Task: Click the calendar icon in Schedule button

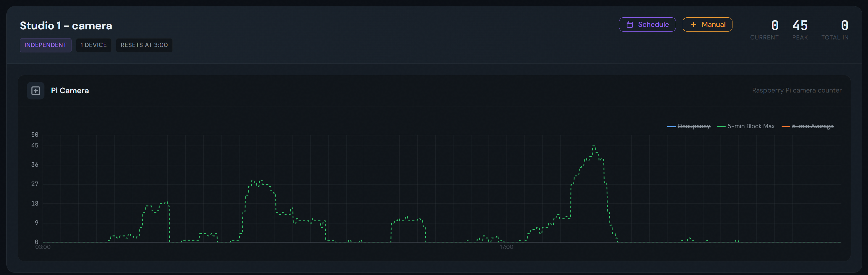Action: 629,25
